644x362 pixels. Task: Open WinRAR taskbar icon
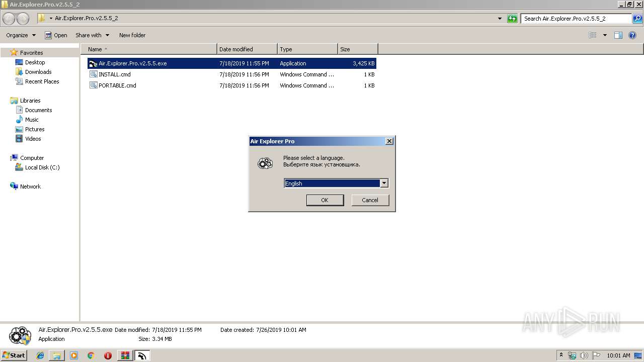125,355
